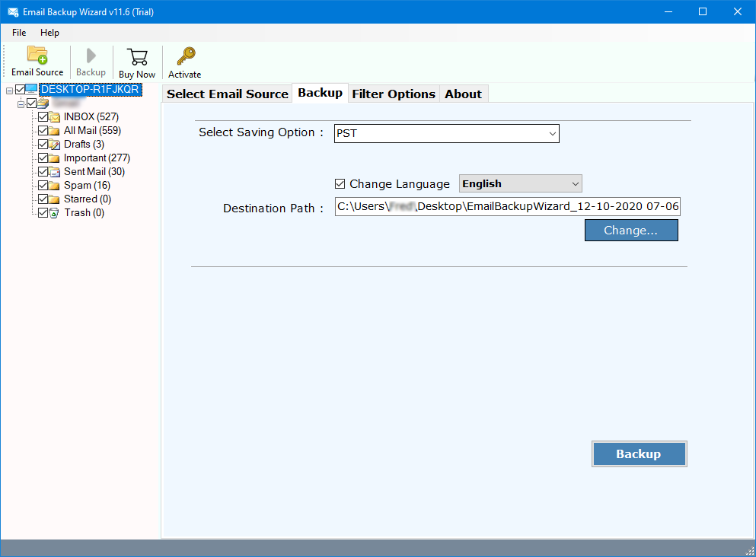Select DESKTOP-R1FJKQR tree item label
Viewport: 756px width, 557px height.
(90, 89)
